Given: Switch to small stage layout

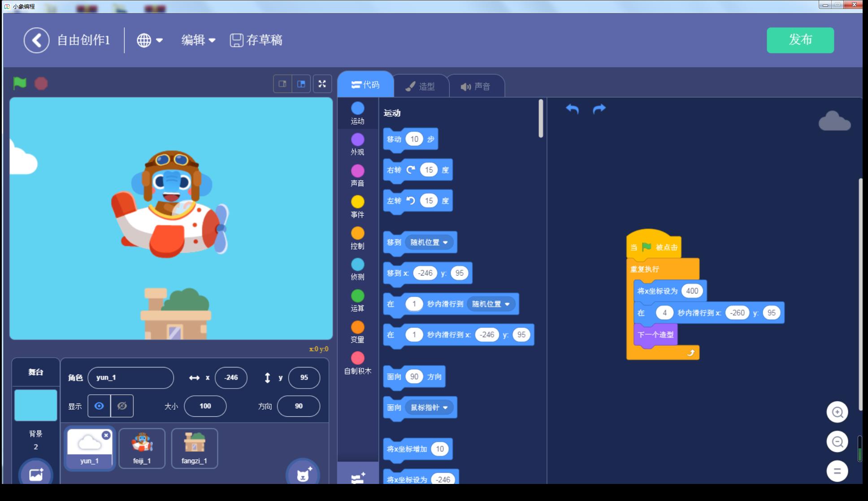Looking at the screenshot, I should (x=282, y=84).
